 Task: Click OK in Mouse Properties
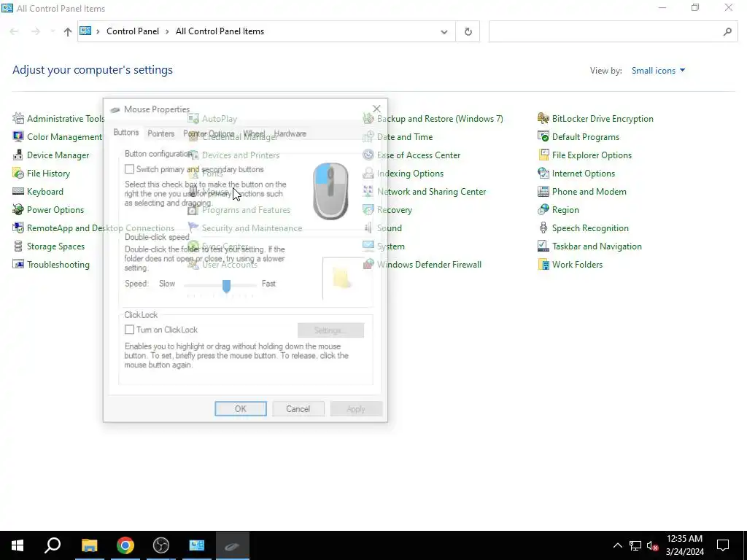(241, 408)
